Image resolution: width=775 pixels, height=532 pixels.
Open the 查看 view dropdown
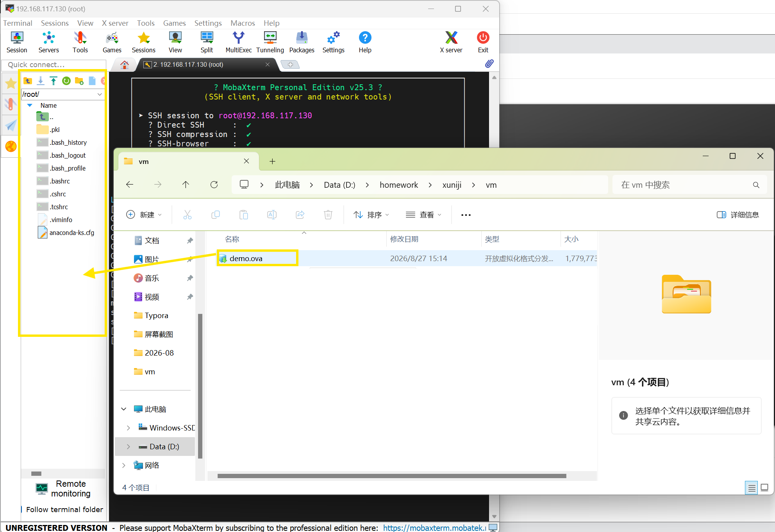coord(423,215)
